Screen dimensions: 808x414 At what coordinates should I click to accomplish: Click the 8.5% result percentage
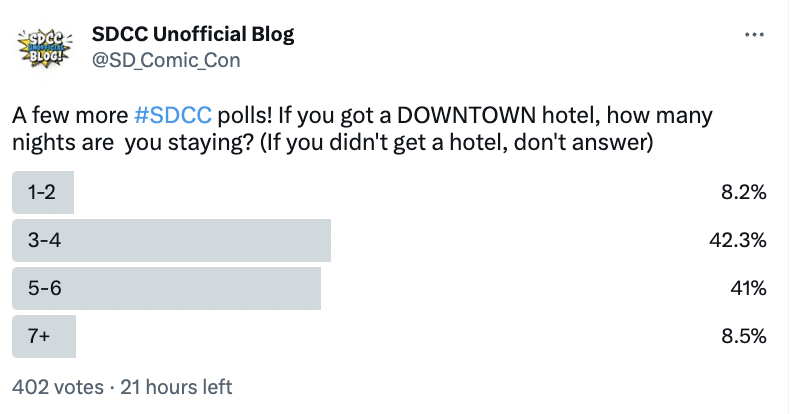(x=744, y=336)
